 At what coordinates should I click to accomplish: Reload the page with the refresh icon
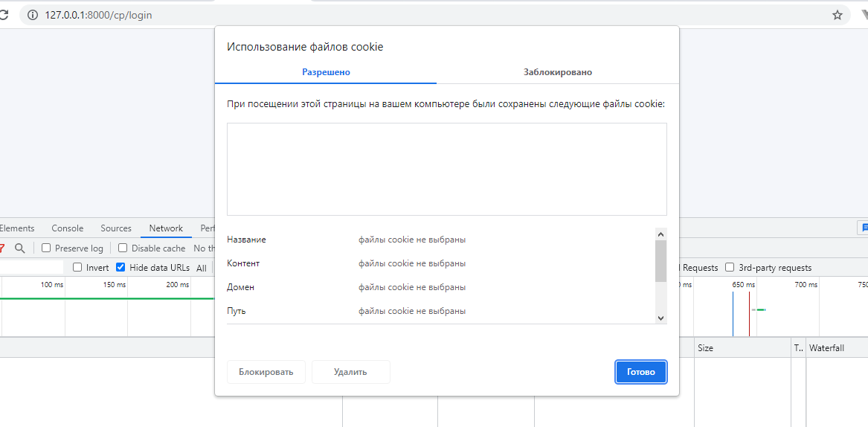coord(3,15)
